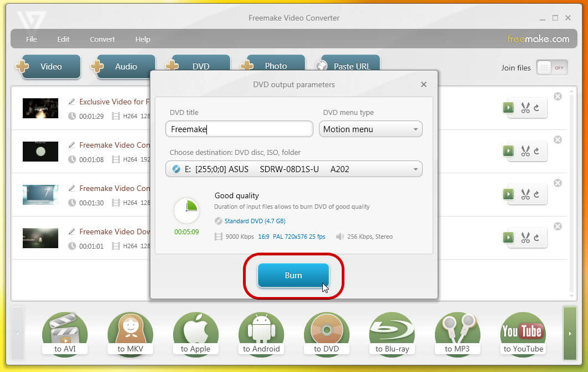Select the to DVD output
This screenshot has width=588, height=372.
point(326,334)
